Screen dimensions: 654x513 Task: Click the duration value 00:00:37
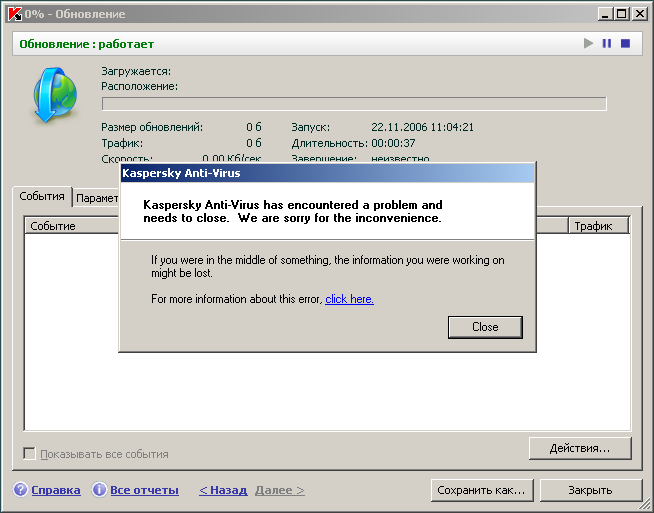[x=393, y=143]
